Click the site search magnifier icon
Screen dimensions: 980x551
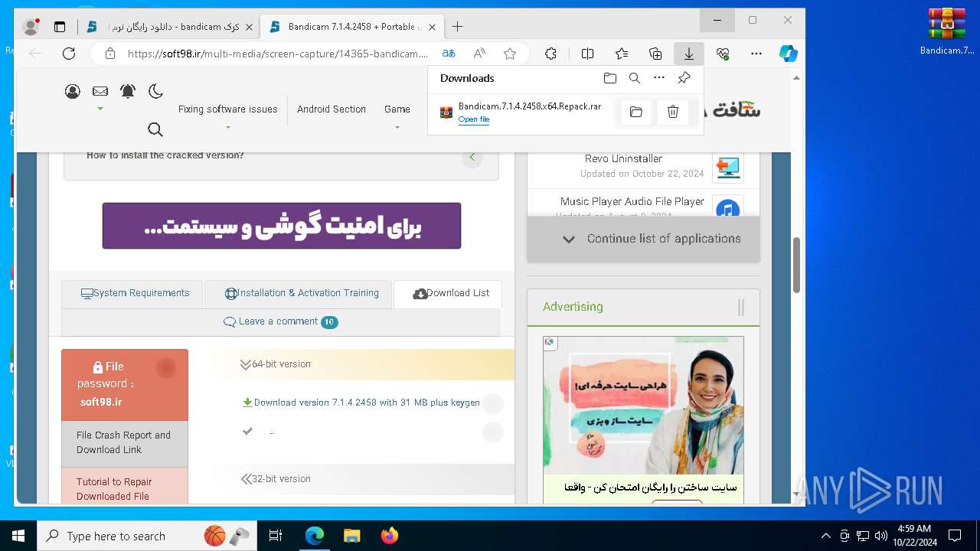[x=155, y=129]
